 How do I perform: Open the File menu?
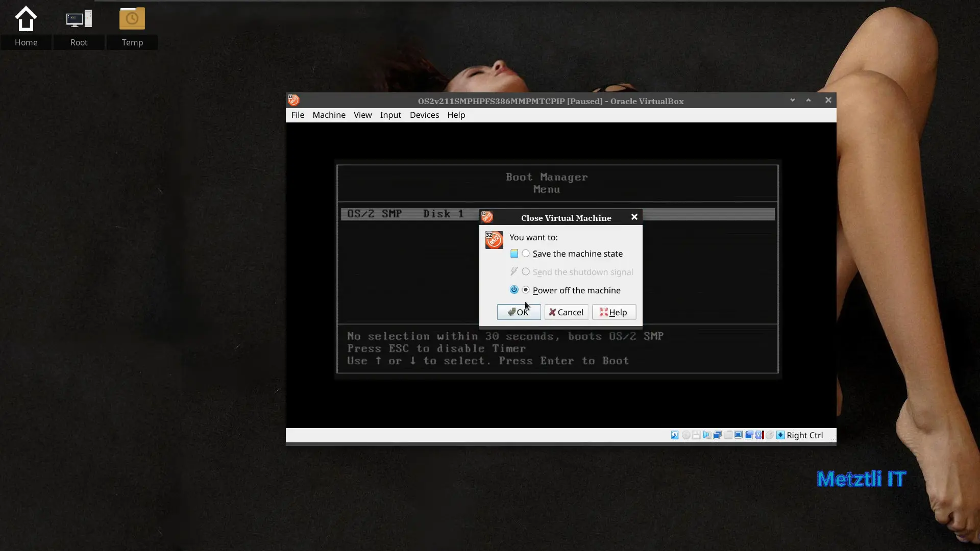click(x=298, y=115)
